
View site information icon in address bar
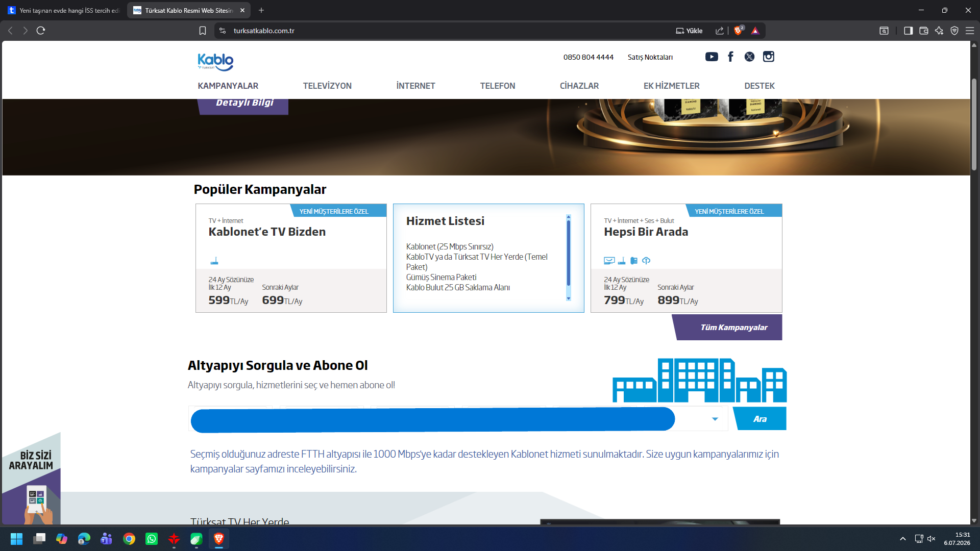(x=223, y=31)
